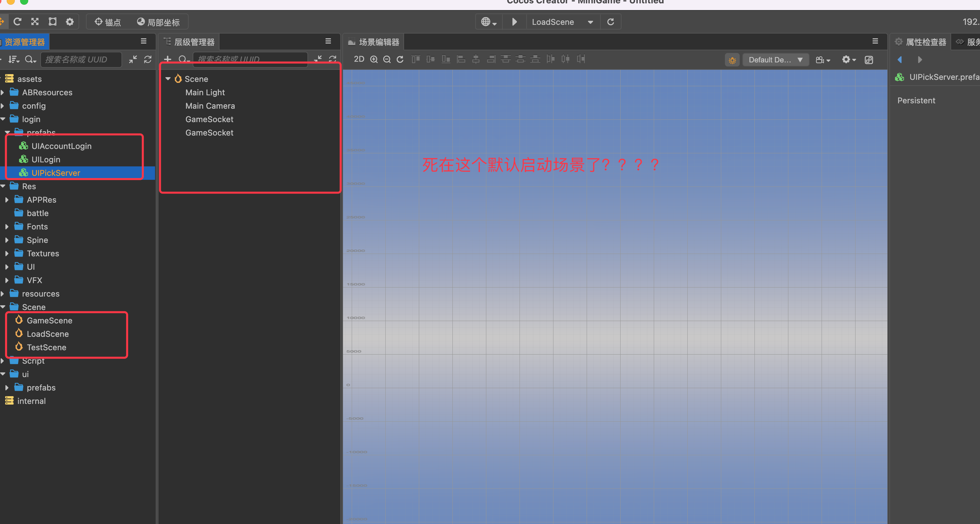
Task: Click the zoom in icon in scene editor
Action: click(x=374, y=59)
